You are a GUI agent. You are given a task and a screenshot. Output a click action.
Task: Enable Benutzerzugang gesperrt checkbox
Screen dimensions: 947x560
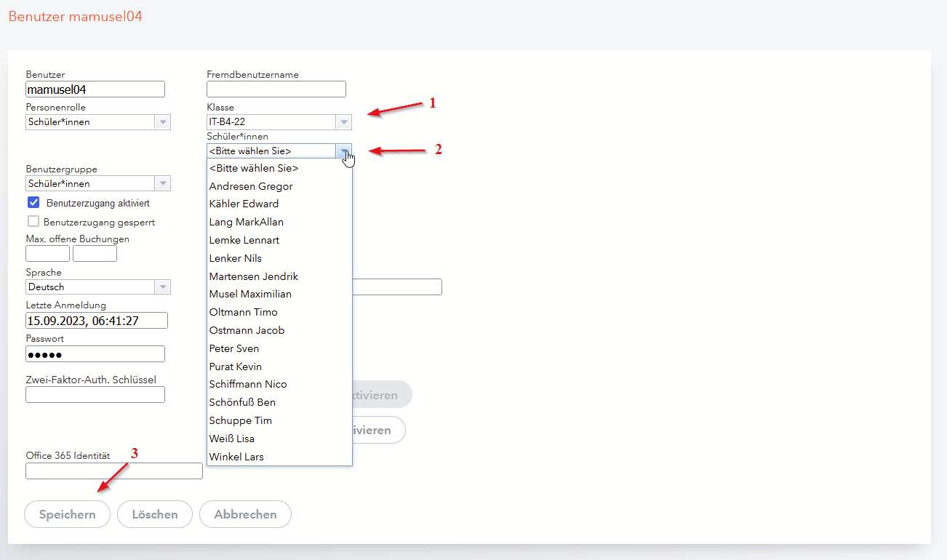pyautogui.click(x=33, y=222)
